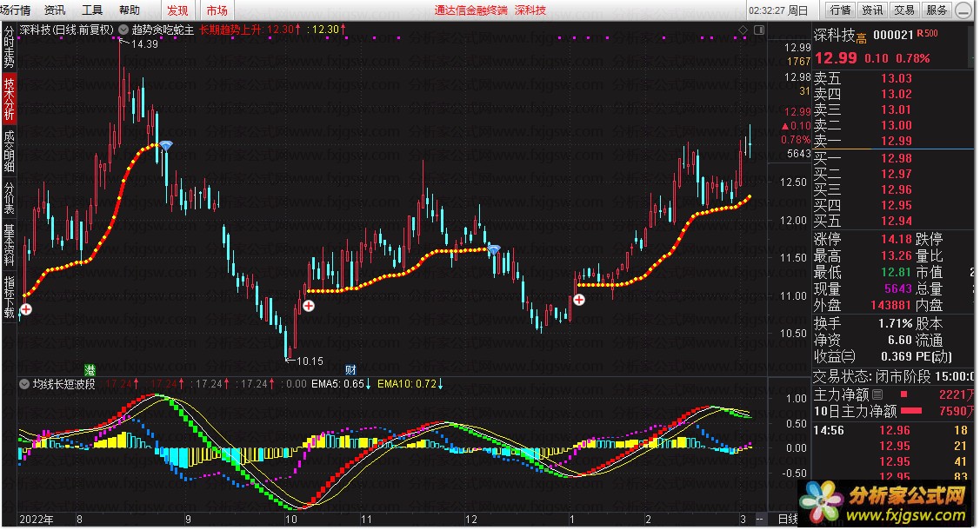Expand the 均线长短波段 sub-indicator dropdown circle
The image size is (980, 530).
(24, 384)
